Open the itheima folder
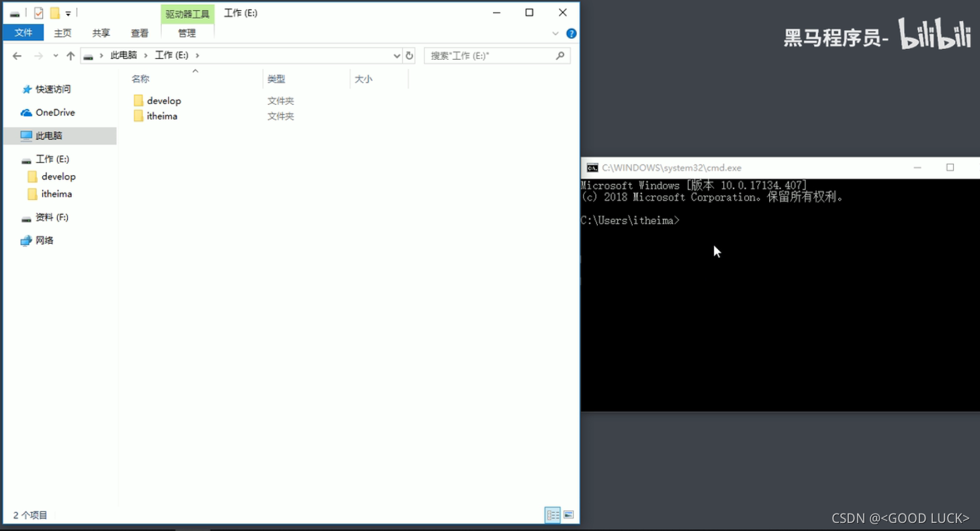The height and width of the screenshot is (531, 980). pyautogui.click(x=161, y=115)
